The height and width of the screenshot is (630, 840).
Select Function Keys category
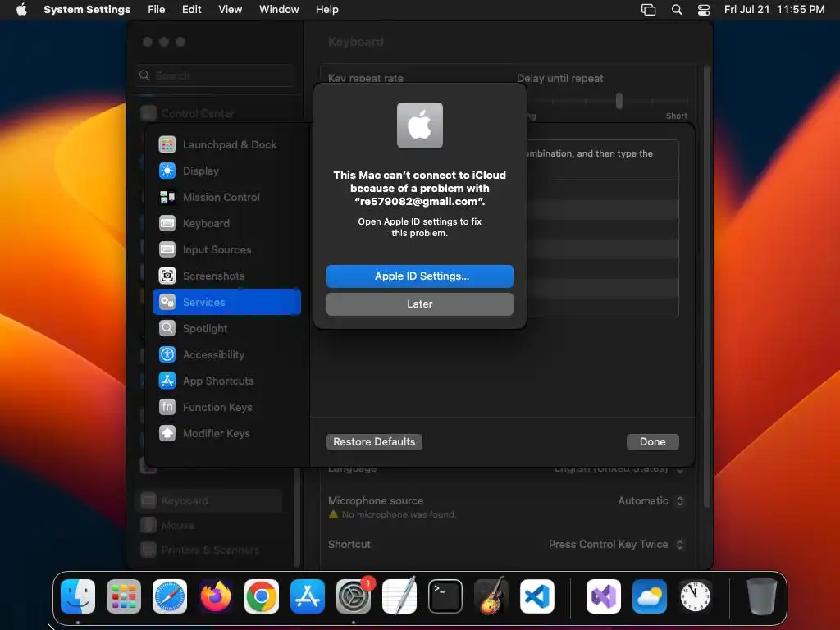click(x=227, y=407)
